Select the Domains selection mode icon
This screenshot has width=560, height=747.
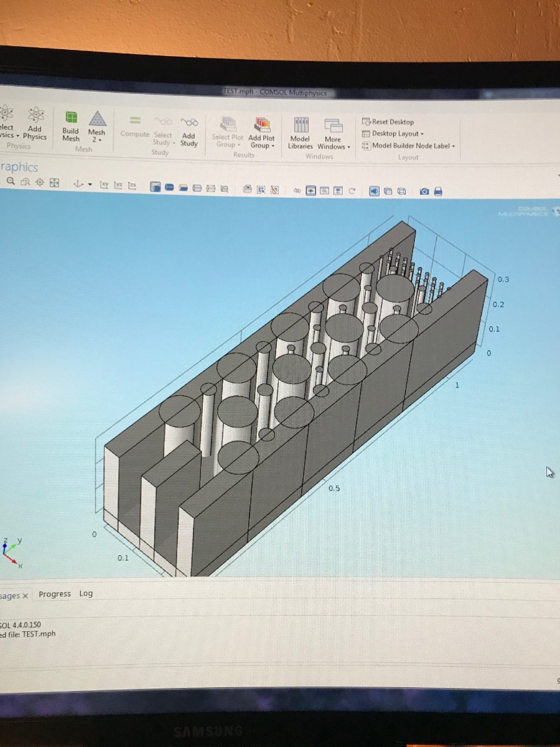[169, 187]
